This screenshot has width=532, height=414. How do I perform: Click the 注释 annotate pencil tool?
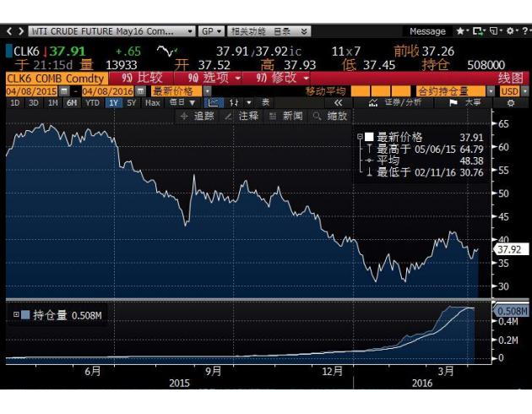pos(242,116)
